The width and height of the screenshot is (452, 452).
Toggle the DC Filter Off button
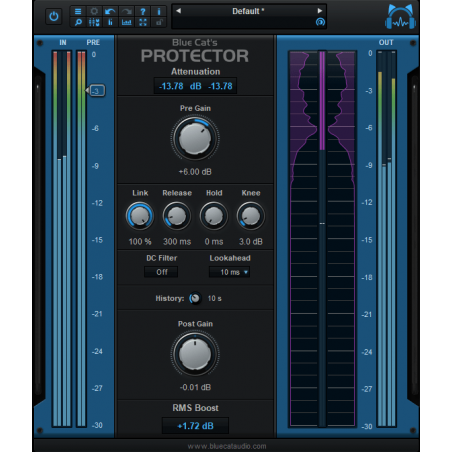[161, 272]
